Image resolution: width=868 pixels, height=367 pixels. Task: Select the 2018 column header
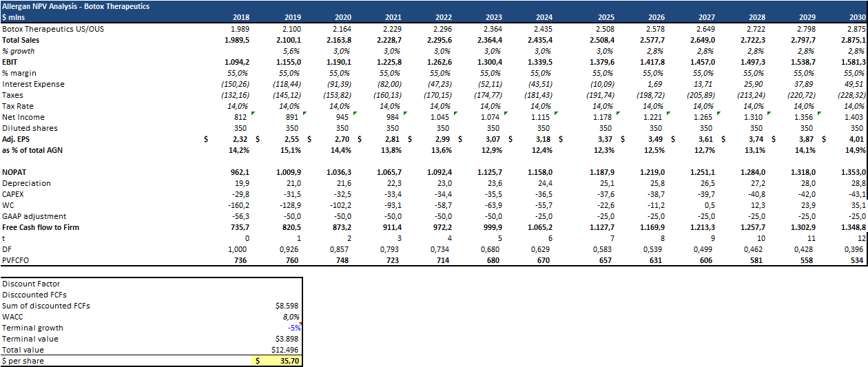pyautogui.click(x=241, y=17)
